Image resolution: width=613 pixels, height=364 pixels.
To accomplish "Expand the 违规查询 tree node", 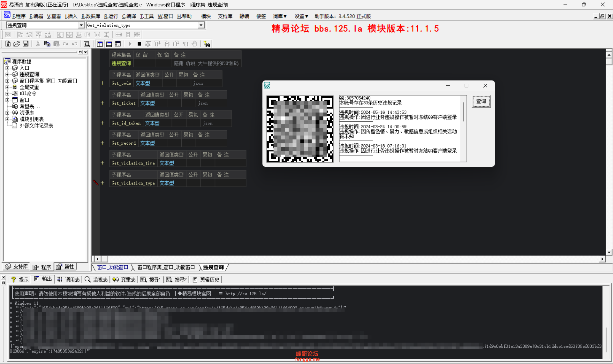I will [7, 74].
